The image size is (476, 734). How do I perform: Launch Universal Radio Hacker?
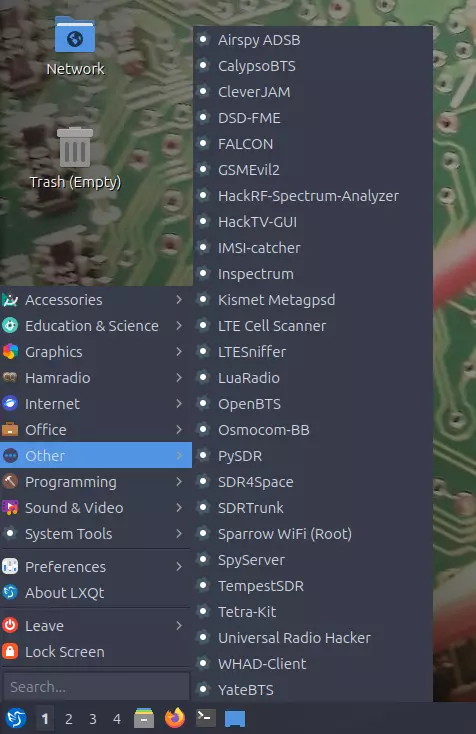pyautogui.click(x=313, y=638)
